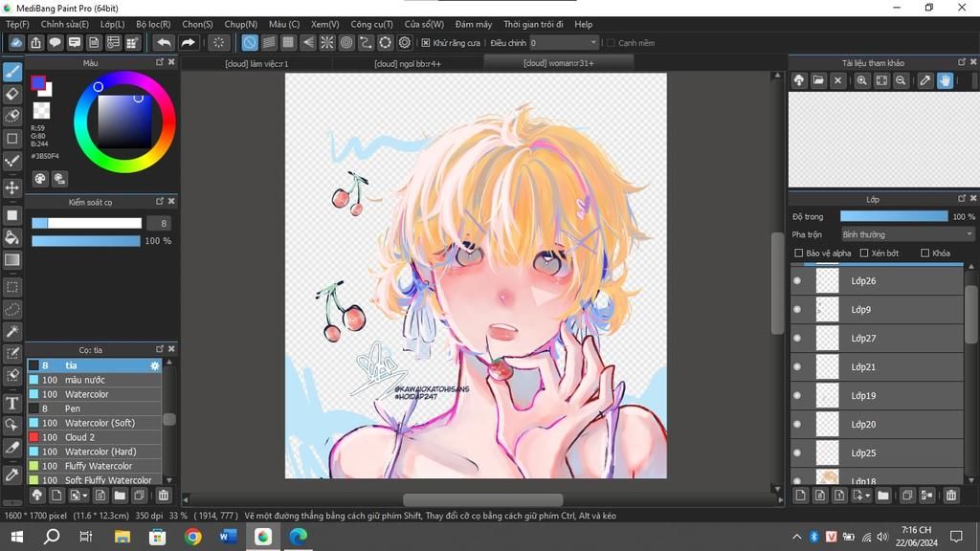Click Độ trong opacity slider

tap(894, 216)
